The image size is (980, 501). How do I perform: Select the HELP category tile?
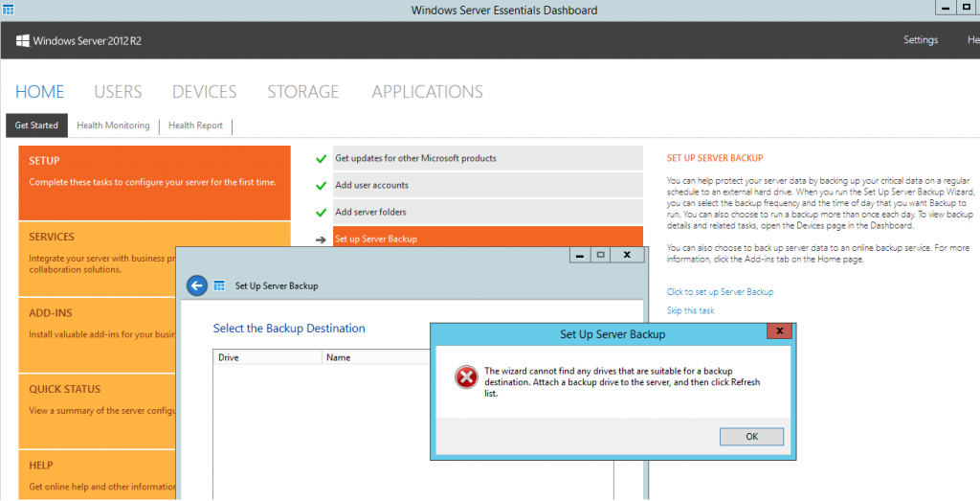(x=97, y=475)
